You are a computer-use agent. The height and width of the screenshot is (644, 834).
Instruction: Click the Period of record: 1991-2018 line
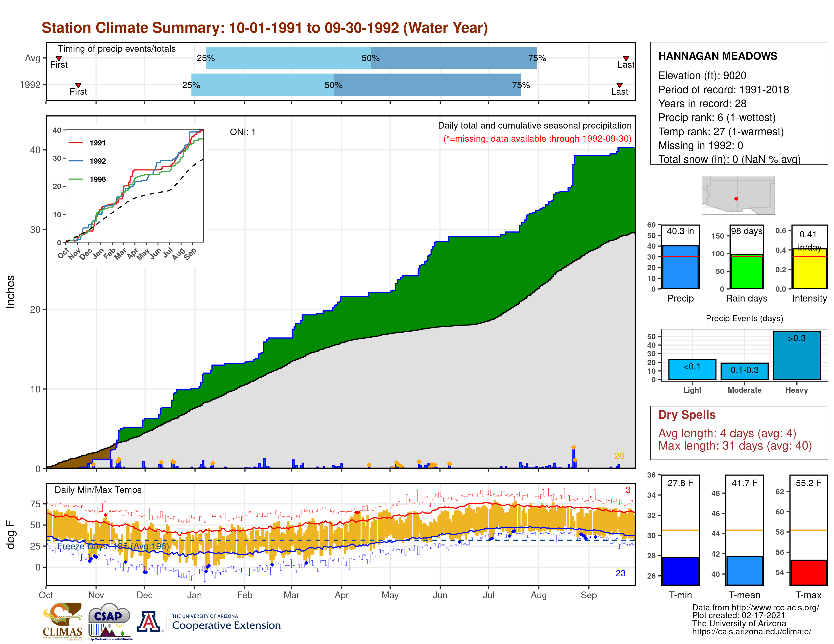[x=724, y=90]
